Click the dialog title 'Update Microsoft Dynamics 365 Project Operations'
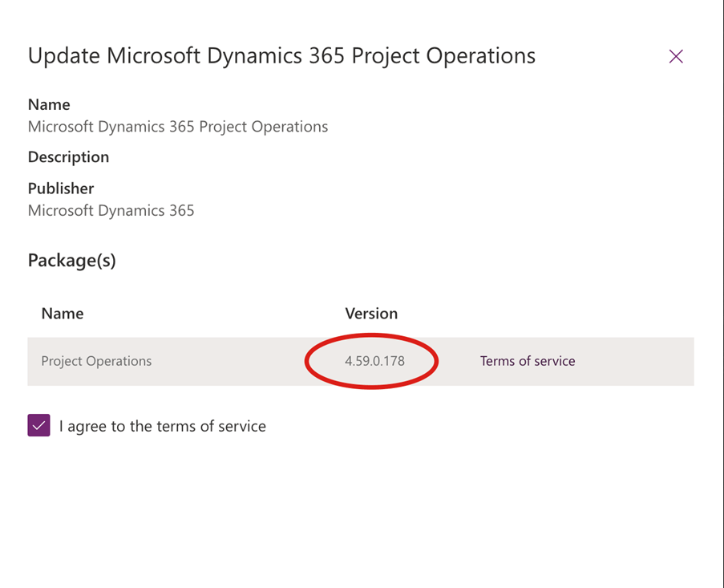Image resolution: width=724 pixels, height=588 pixels. coord(281,56)
